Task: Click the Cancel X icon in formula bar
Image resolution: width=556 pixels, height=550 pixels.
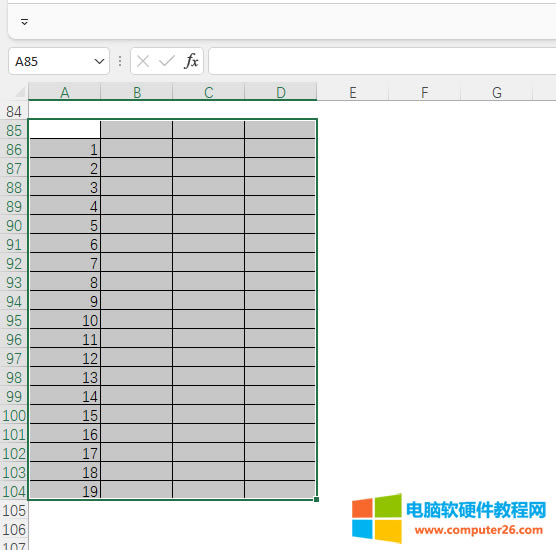Action: pyautogui.click(x=143, y=61)
